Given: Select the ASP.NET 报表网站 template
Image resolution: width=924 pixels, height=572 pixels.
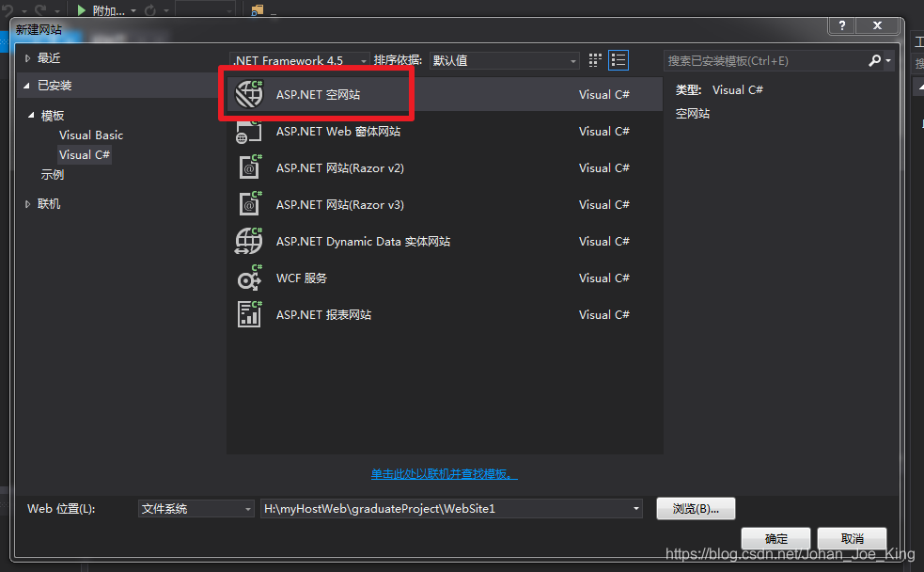Looking at the screenshot, I should [445, 314].
